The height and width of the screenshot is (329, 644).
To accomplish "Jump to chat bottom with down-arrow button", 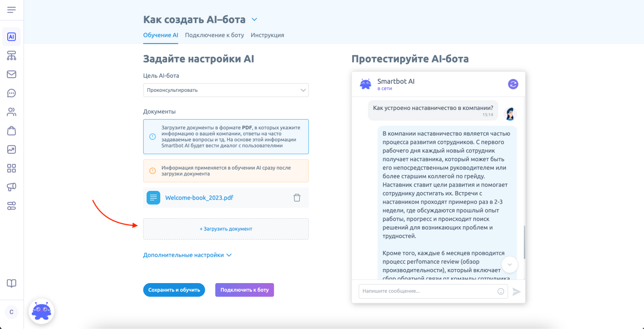I will tap(510, 265).
